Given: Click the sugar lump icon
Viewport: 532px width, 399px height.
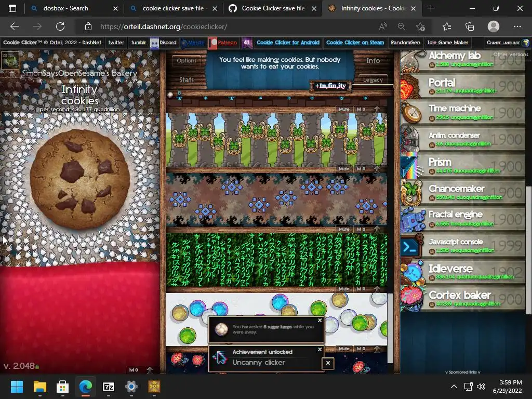Looking at the screenshot, I should coord(170,94).
